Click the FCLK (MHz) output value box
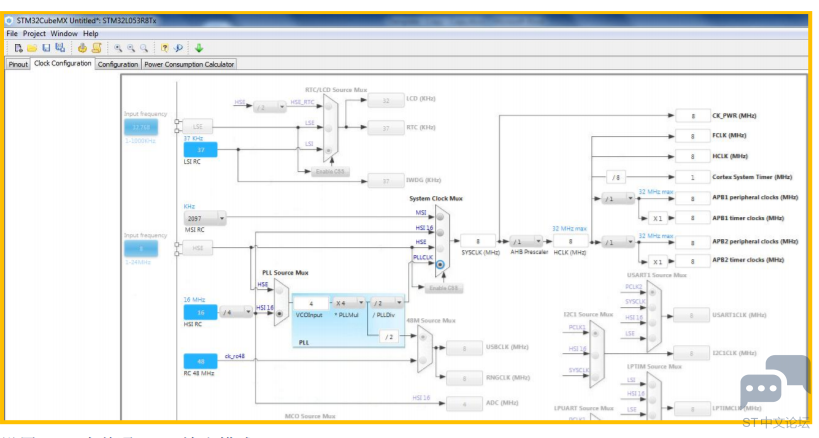This screenshot has height=438, width=819. pos(693,136)
